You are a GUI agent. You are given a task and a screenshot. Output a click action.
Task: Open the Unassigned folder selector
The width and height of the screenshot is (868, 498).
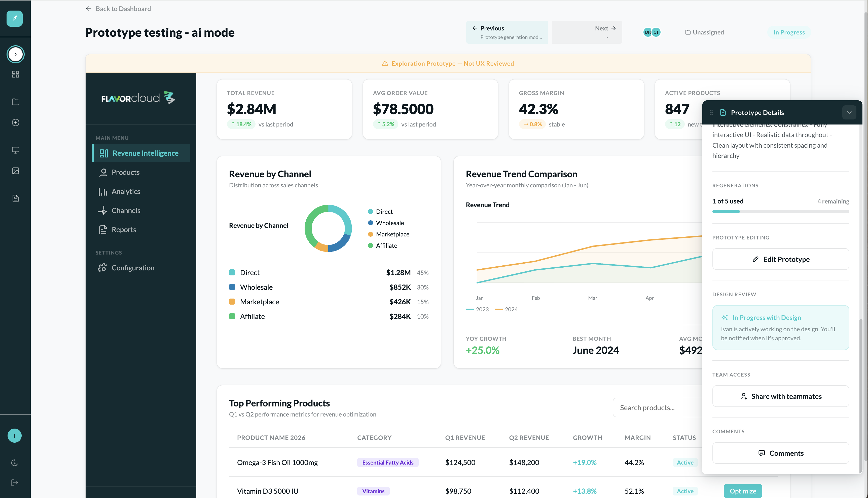(x=704, y=32)
